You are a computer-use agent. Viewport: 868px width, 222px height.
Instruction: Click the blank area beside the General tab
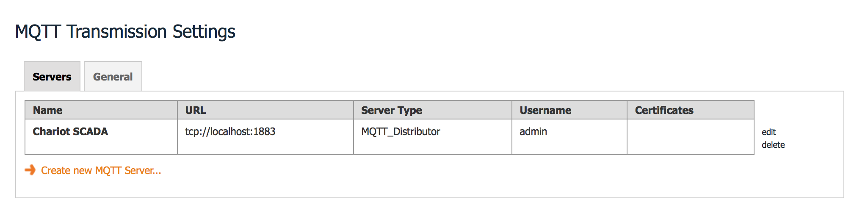[491, 76]
